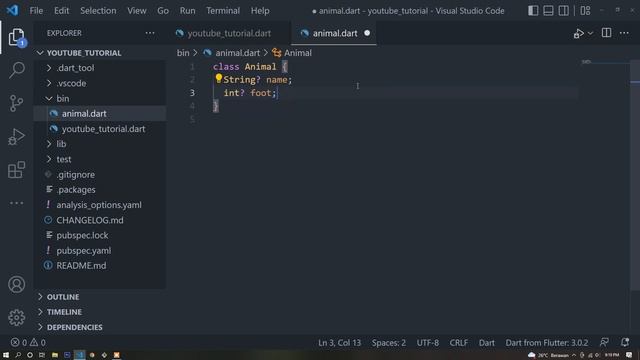Click CRLF end-of-line setting
Viewport: 640px width, 360px height.
(459, 342)
